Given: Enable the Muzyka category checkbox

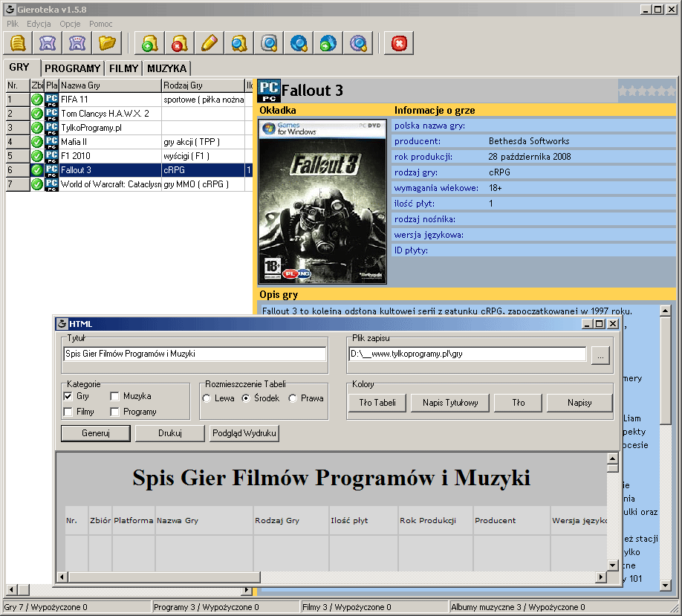Looking at the screenshot, I should pos(114,396).
